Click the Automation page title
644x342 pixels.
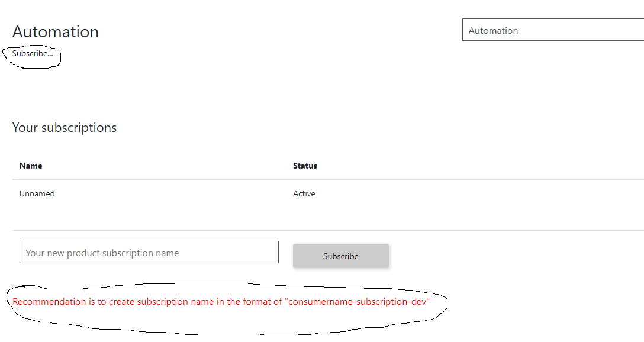click(55, 31)
